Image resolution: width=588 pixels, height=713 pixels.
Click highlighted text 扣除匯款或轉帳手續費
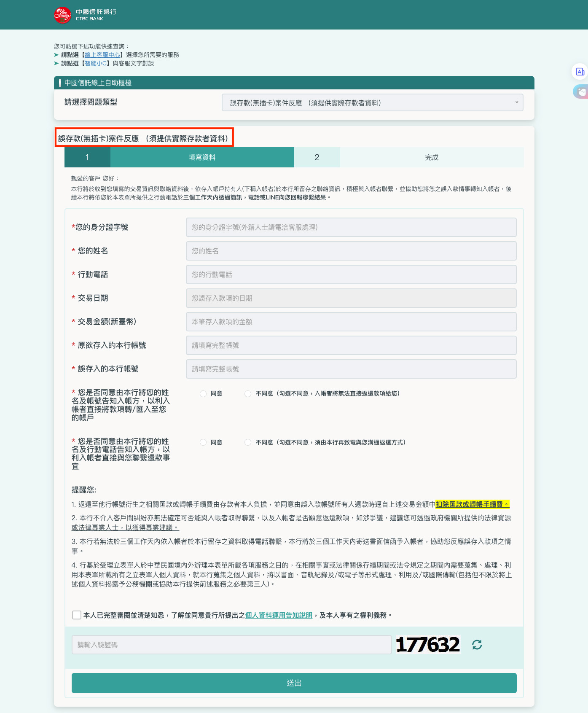[473, 504]
